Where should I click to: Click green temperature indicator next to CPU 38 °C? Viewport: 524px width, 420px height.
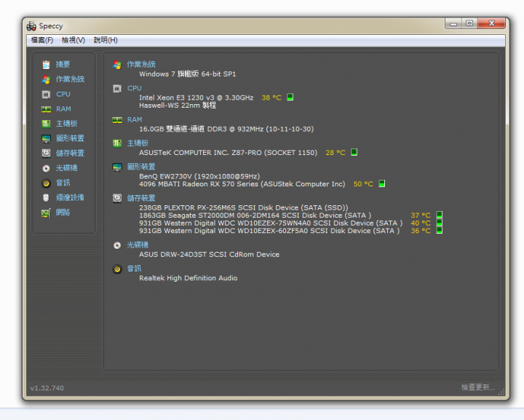pos(290,98)
